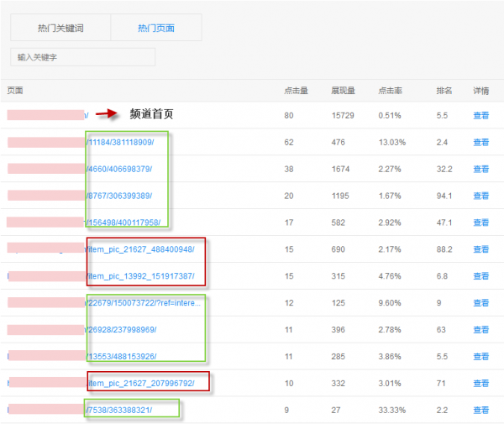Click 查看 in the /26928/237998969/ row
This screenshot has width=504, height=424.
tap(480, 329)
